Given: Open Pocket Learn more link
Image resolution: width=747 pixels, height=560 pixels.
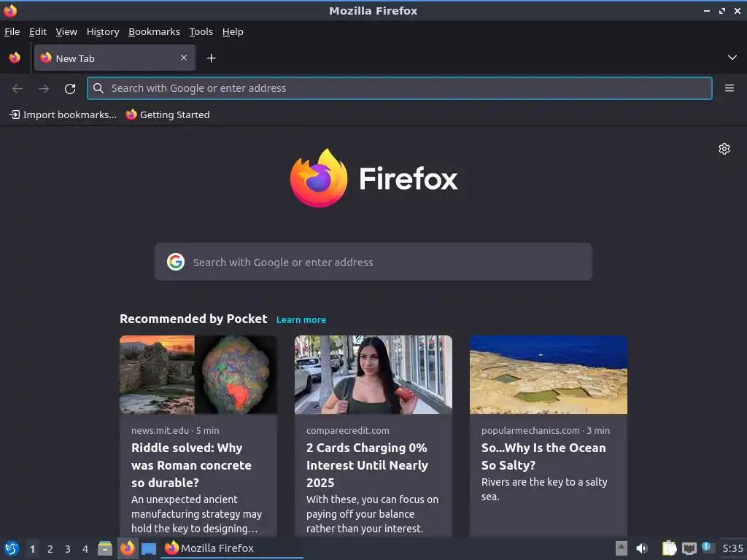Looking at the screenshot, I should [301, 320].
